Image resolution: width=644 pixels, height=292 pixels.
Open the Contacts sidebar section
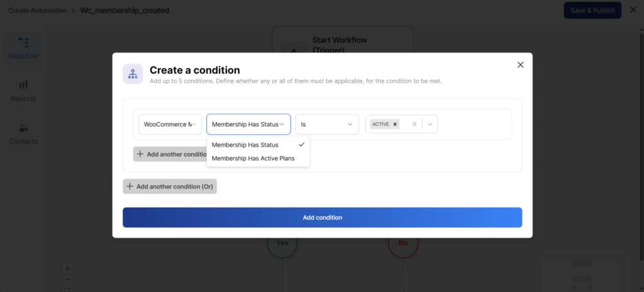coord(23,133)
